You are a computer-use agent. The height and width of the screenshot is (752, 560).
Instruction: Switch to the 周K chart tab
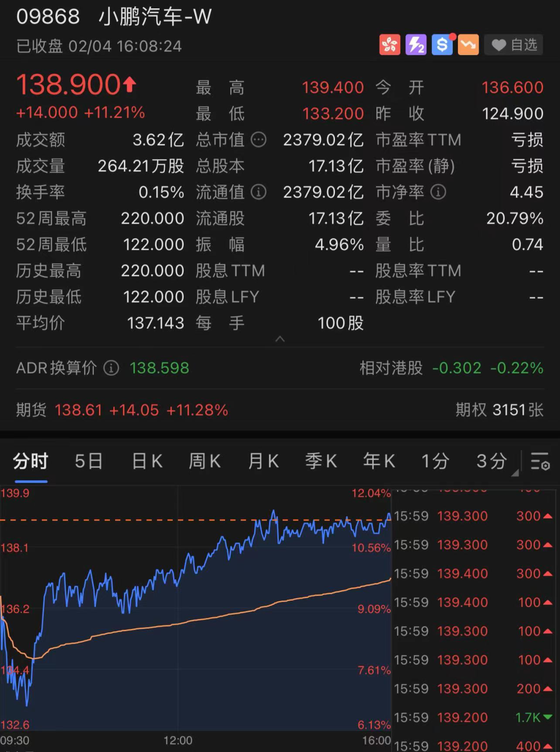click(205, 461)
